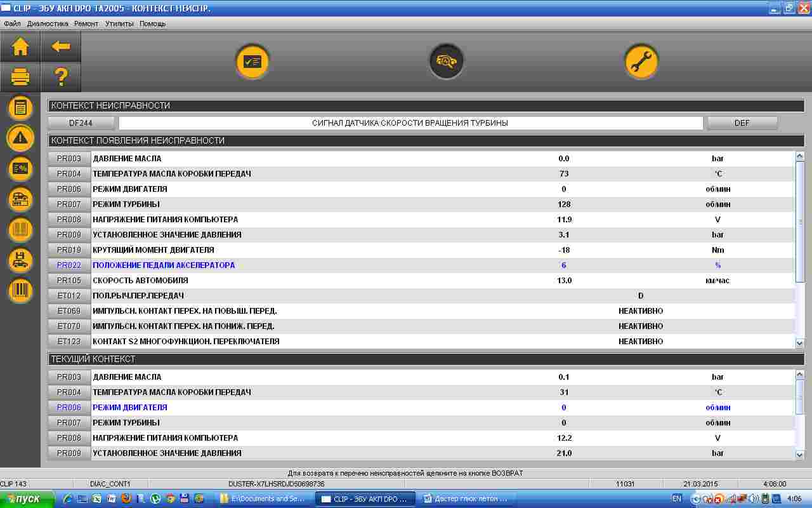The width and height of the screenshot is (812, 508).
Task: Click the Home icon in toolbar
Action: pos(20,46)
